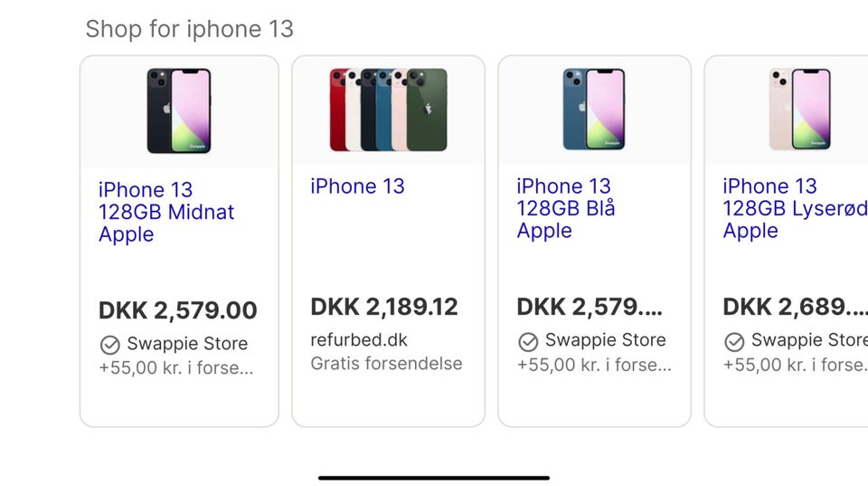Open the refurbed.dk iPhone 13 title link
868x486 pixels.
tap(357, 186)
